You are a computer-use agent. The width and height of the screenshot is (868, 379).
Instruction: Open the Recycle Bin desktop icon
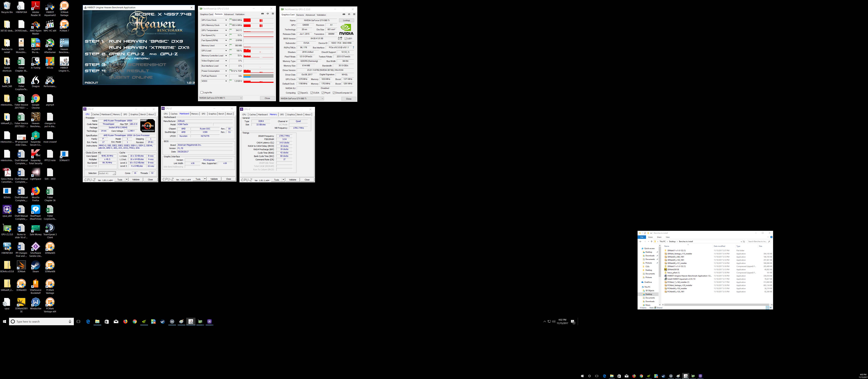(x=7, y=8)
